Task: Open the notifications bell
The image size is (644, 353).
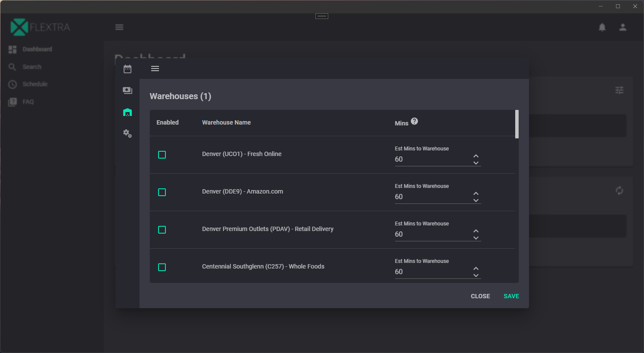Action: click(x=602, y=27)
